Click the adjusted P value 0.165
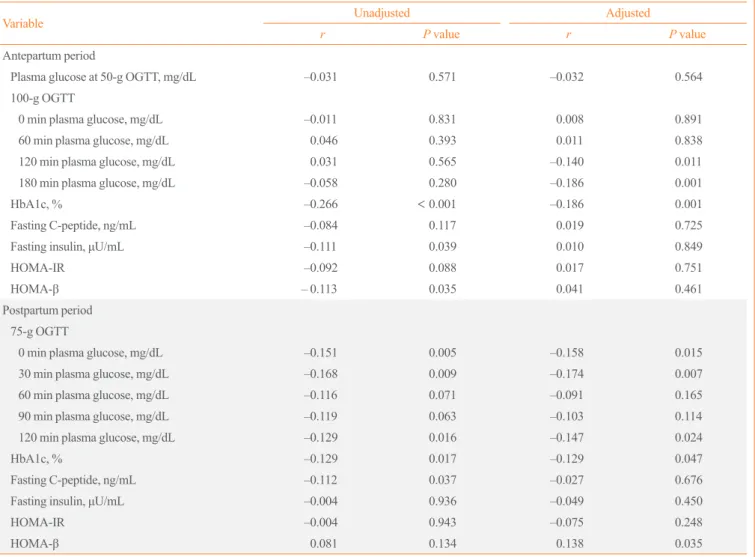Image resolution: width=755 pixels, height=557 pixels. click(689, 395)
